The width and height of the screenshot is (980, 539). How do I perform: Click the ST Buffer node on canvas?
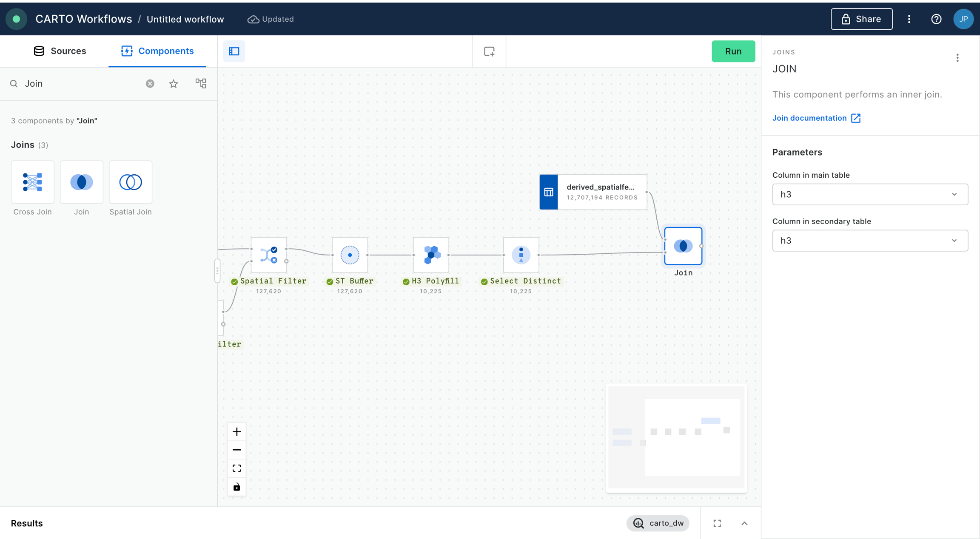[x=350, y=255]
